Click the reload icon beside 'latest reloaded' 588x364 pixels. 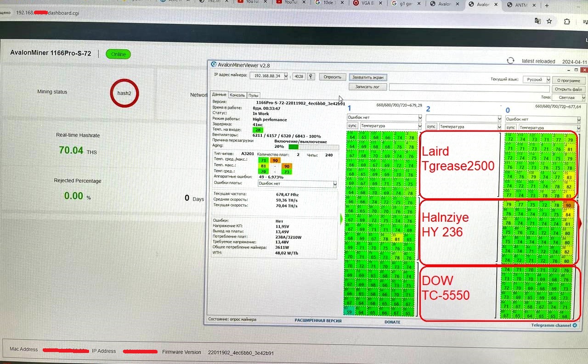click(x=510, y=61)
